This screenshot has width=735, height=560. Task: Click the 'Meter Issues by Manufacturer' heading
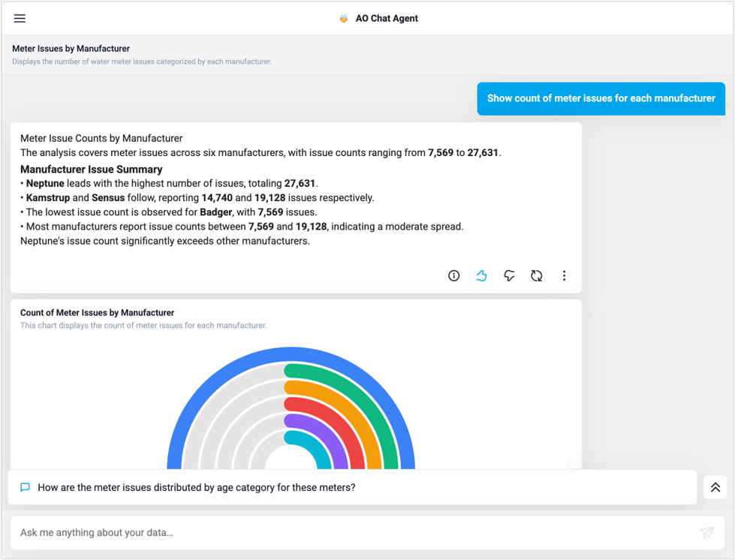coord(71,48)
